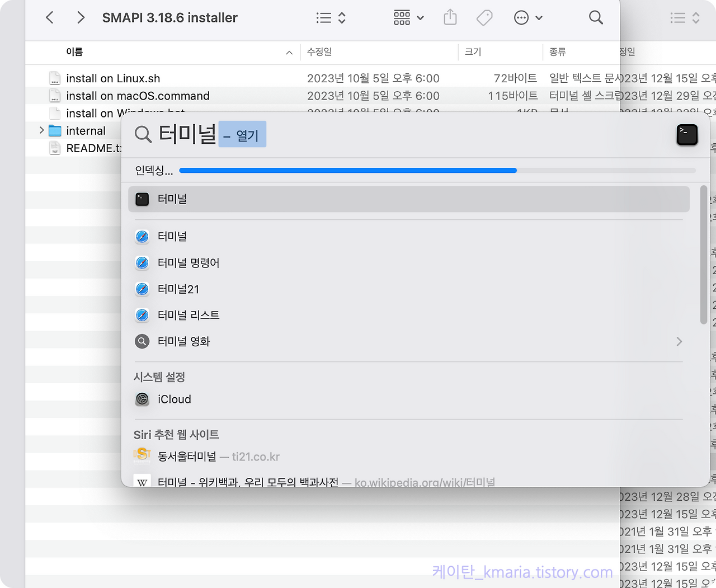716x588 pixels.
Task: Click the install on Linux.sh file icon
Action: [55, 78]
